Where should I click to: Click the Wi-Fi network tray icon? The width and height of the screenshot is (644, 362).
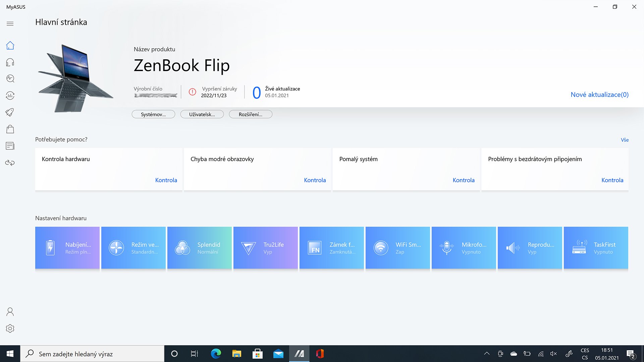coord(541,354)
